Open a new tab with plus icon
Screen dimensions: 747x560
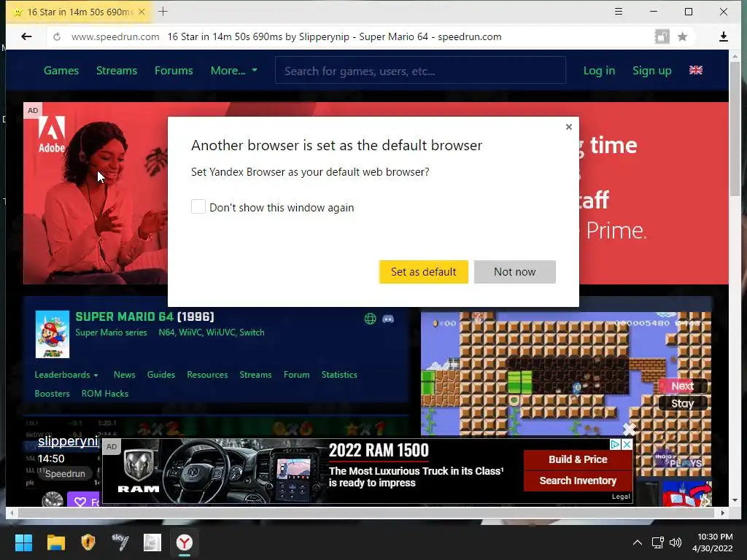(x=163, y=12)
